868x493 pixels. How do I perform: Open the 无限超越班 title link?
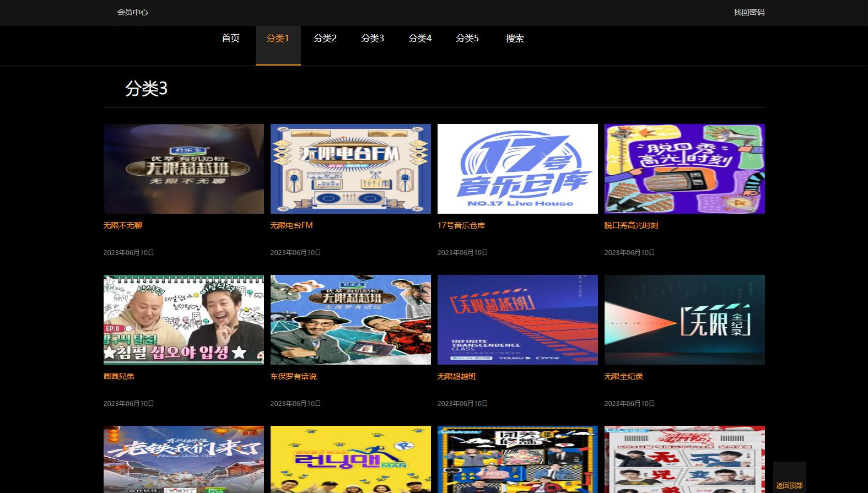(x=457, y=376)
